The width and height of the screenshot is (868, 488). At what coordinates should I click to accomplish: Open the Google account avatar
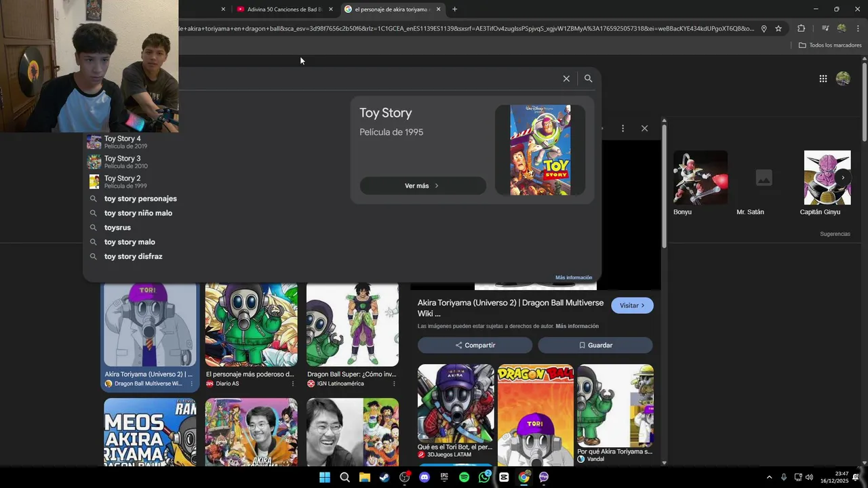(843, 79)
